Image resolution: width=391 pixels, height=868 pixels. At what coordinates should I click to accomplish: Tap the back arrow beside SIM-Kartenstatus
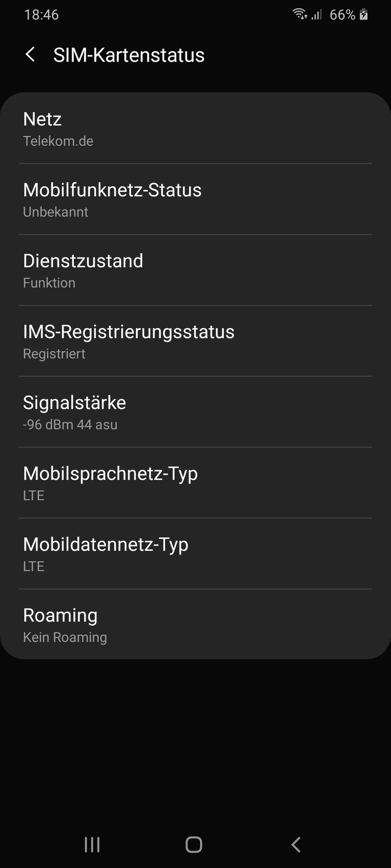click(x=30, y=55)
